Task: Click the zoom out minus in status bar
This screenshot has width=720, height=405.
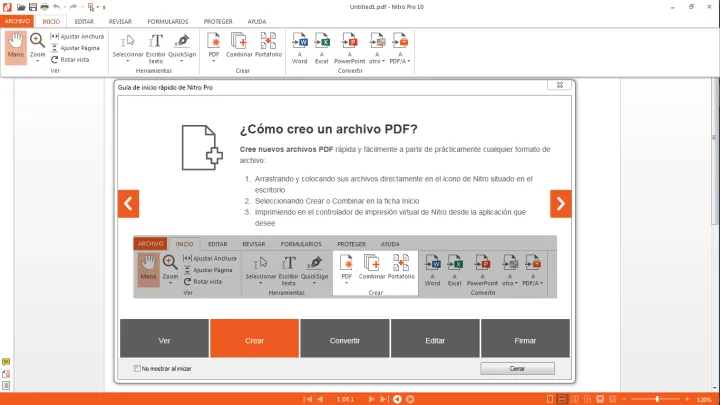Action: tap(624, 399)
